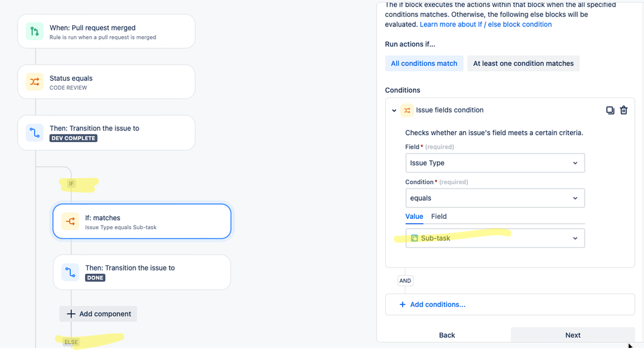
Task: Select At least one condition matches
Action: tap(523, 63)
